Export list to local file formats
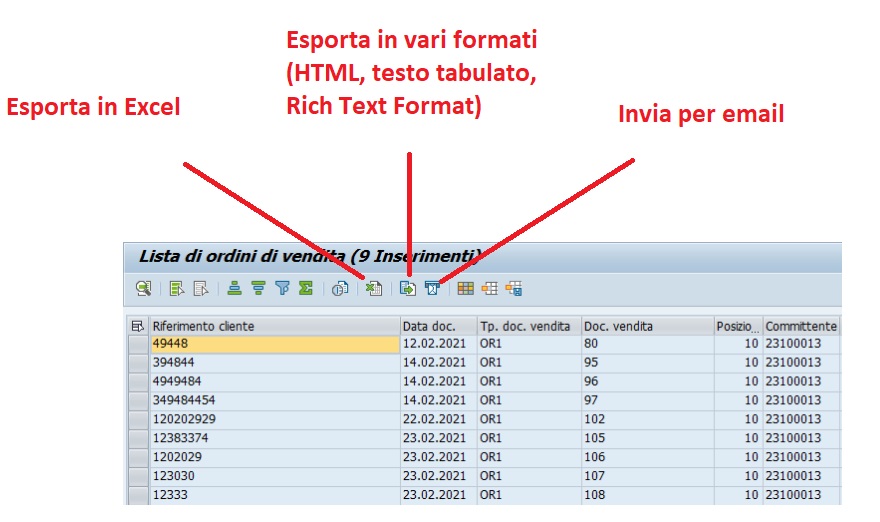Viewport: 880px width, 522px height. [407, 289]
